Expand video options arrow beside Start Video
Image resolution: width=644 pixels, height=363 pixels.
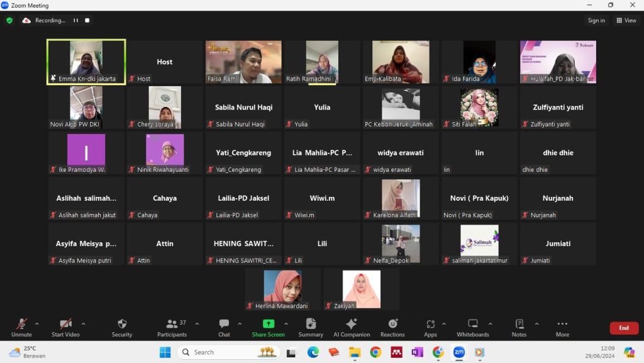click(83, 324)
